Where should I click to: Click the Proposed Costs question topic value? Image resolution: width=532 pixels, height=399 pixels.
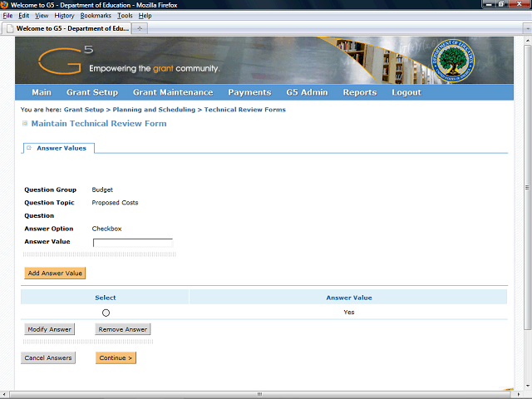click(x=115, y=203)
